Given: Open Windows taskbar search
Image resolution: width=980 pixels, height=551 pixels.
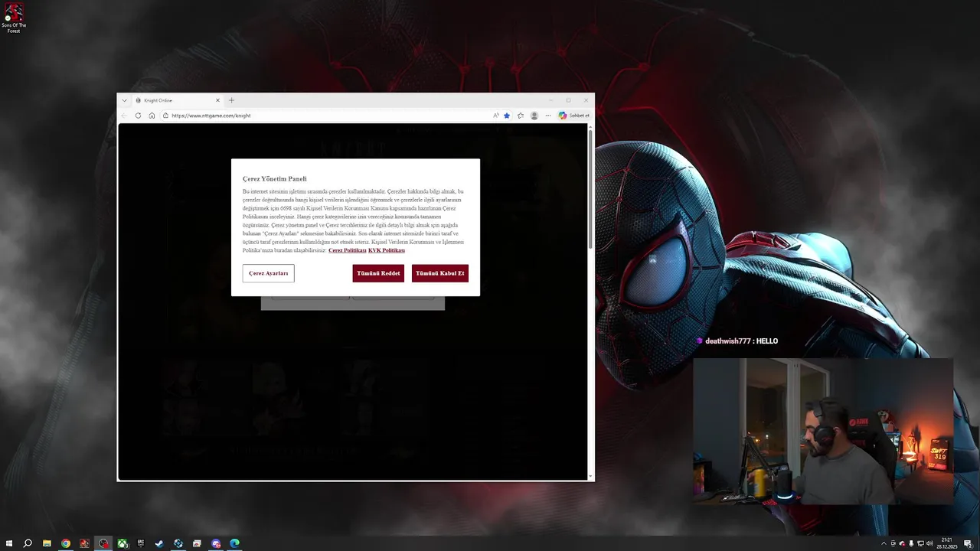Looking at the screenshot, I should coord(28,543).
